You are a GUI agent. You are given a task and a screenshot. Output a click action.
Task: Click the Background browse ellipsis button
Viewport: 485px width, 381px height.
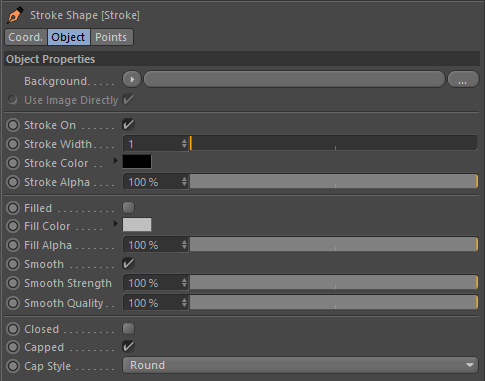(463, 80)
